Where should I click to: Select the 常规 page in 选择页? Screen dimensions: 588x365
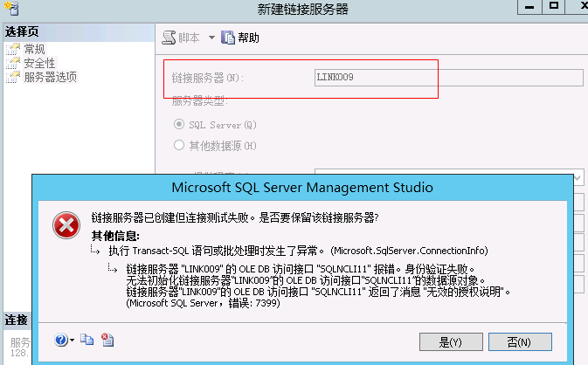point(34,49)
